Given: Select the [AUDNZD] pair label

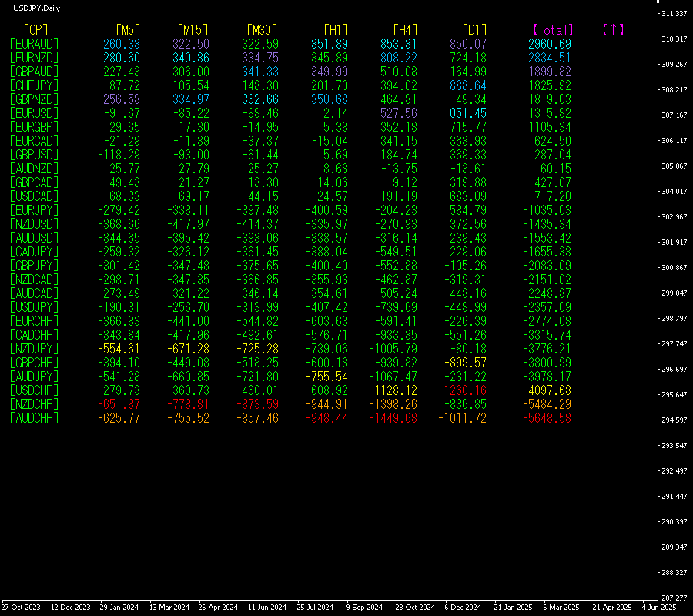Looking at the screenshot, I should 35,169.
